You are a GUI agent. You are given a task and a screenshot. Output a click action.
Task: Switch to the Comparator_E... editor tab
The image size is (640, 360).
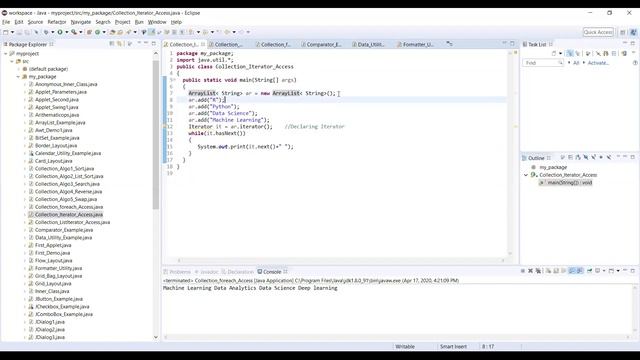click(x=323, y=44)
